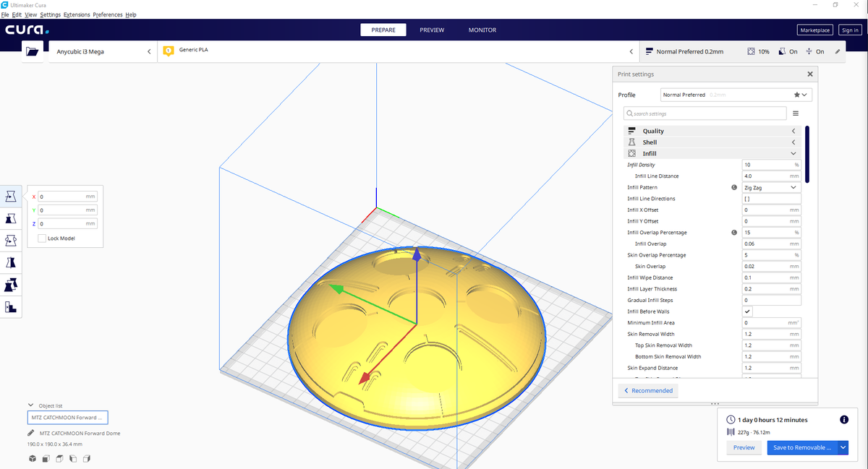Select the Per Model Settings tool

click(x=11, y=285)
